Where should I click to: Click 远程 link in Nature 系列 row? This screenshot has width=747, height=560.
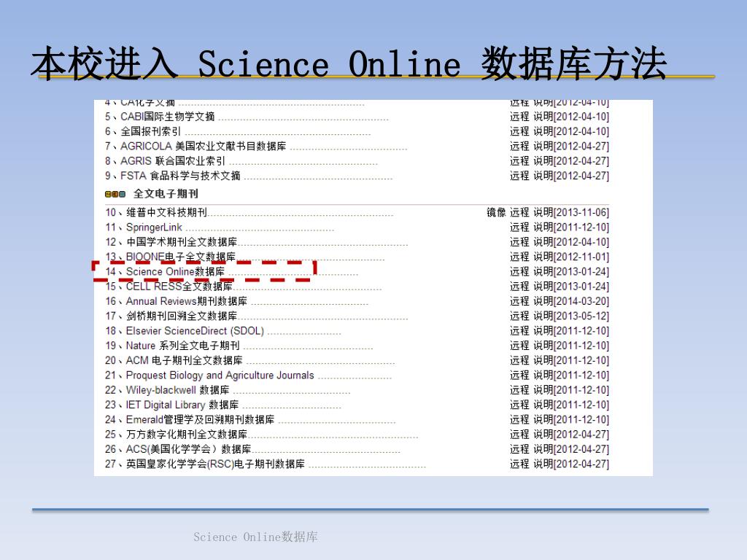pos(519,345)
